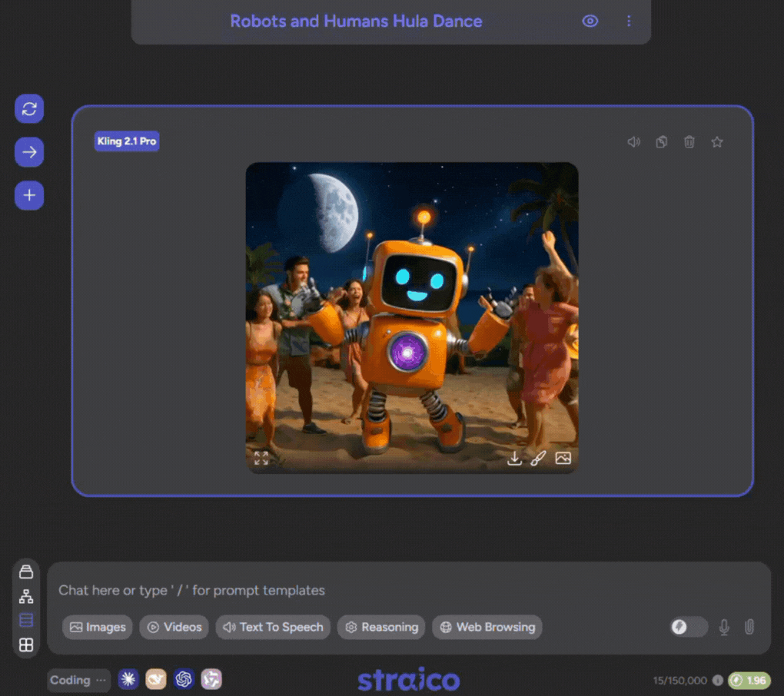
Task: Select the fourth purple model icon
Action: [211, 679]
